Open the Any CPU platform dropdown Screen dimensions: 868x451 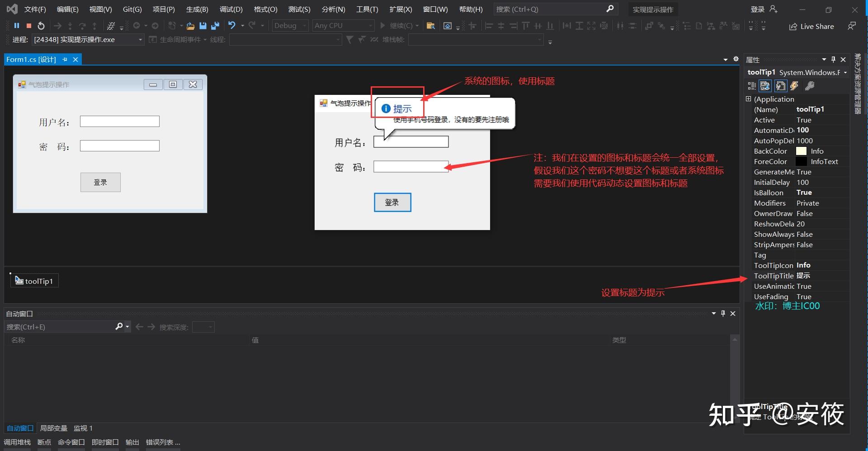click(343, 26)
